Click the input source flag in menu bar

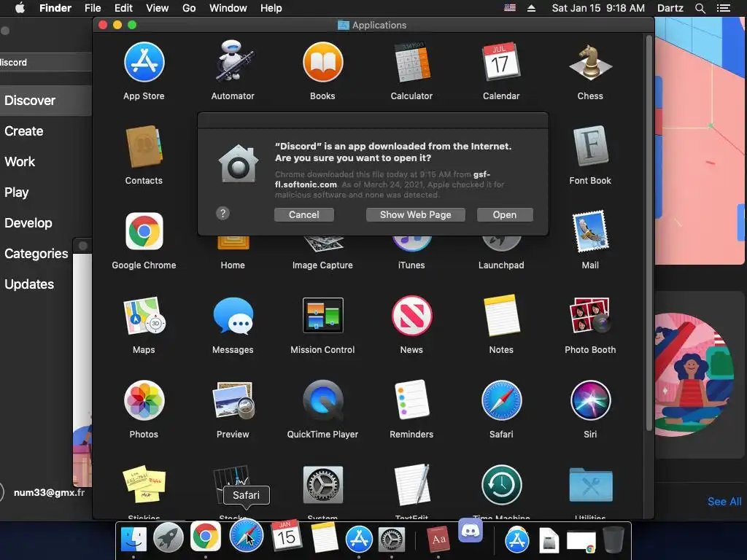tap(510, 7)
